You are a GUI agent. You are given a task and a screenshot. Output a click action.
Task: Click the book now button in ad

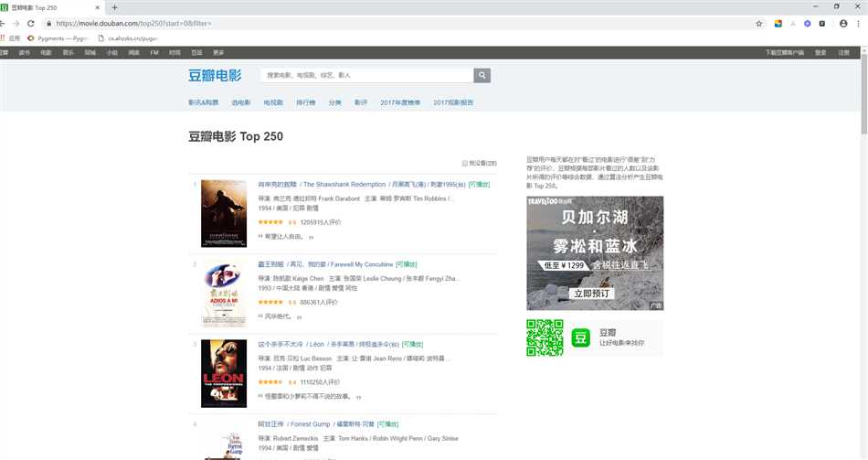tap(592, 294)
